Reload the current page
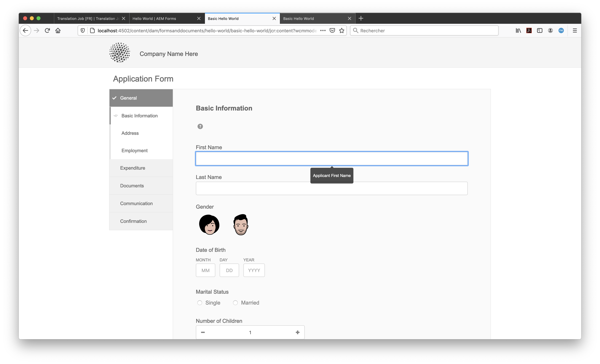The width and height of the screenshot is (600, 364). pos(47,30)
